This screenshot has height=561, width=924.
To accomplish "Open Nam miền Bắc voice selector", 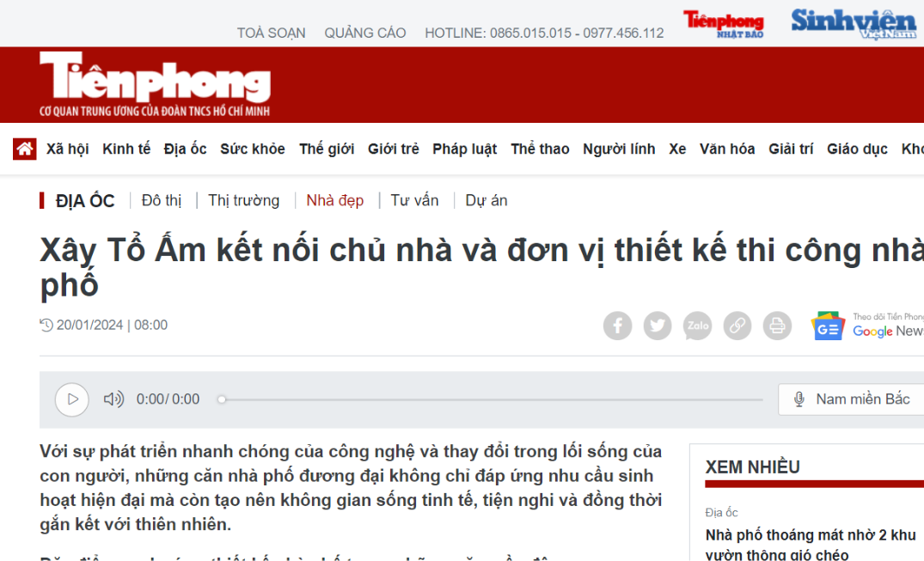I will (x=853, y=399).
